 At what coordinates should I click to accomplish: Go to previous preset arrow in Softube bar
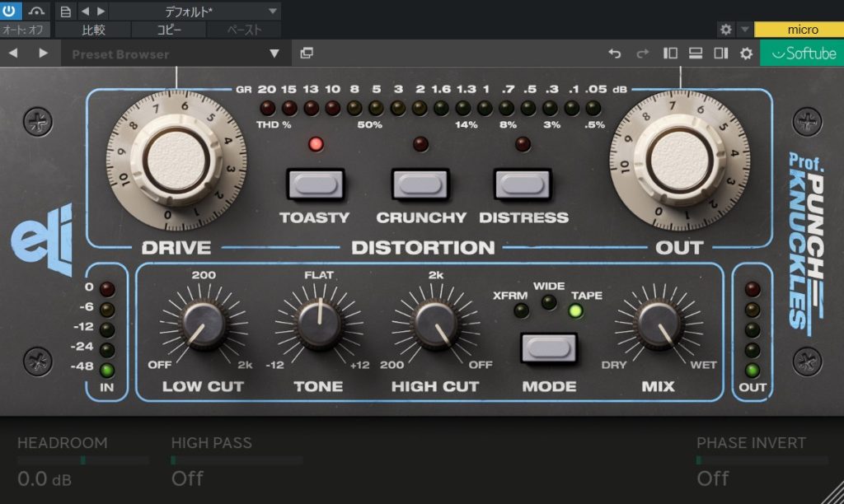tap(13, 54)
